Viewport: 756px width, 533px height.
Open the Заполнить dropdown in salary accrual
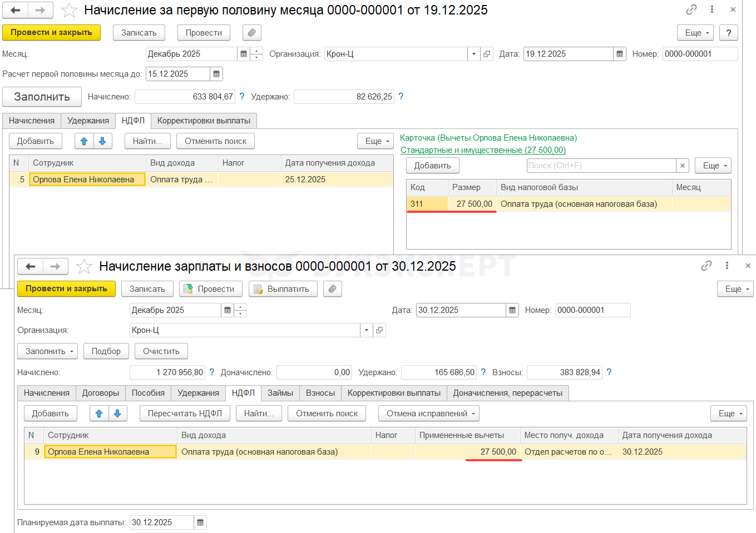tap(49, 351)
